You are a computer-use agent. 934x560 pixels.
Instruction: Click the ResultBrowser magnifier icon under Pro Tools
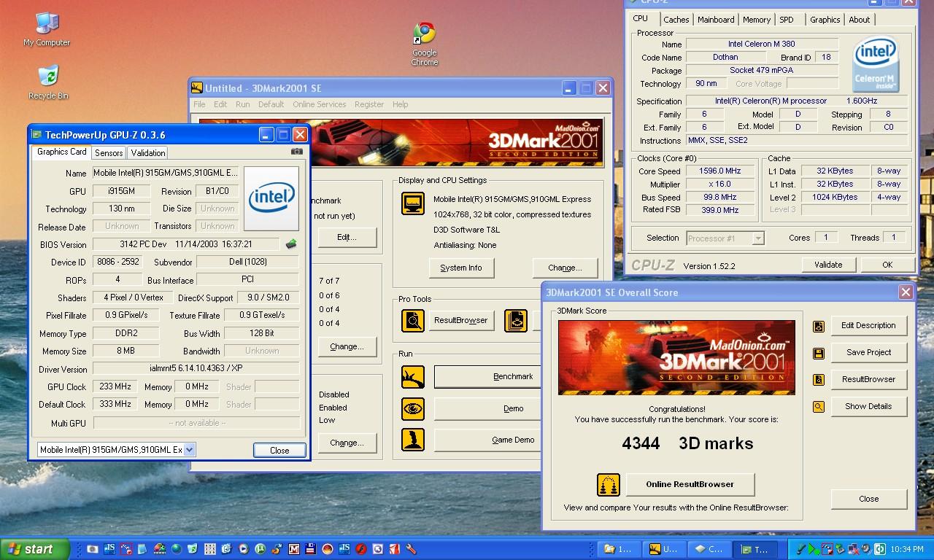point(413,320)
